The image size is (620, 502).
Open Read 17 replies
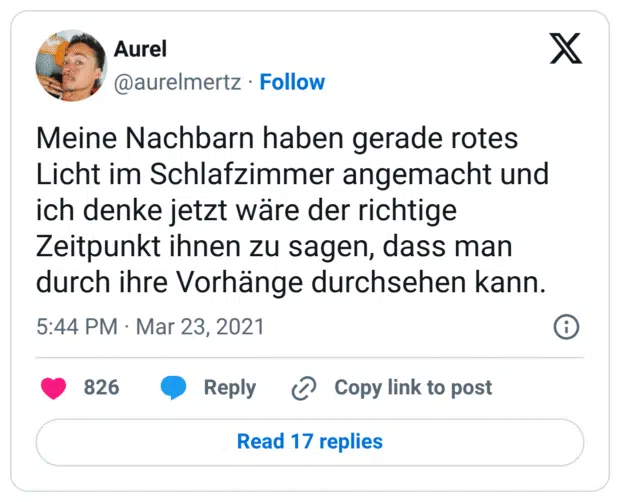tap(310, 441)
